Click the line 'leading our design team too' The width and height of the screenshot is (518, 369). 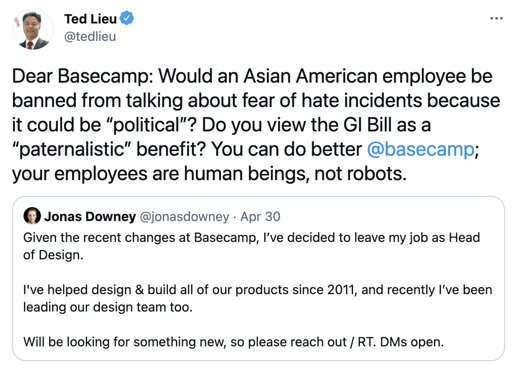pyautogui.click(x=108, y=307)
